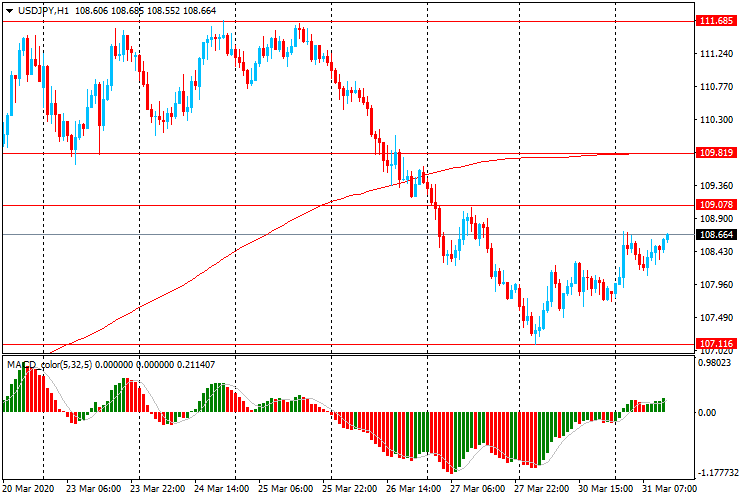
Task: Select the 109.819 red price level label
Action: [716, 153]
